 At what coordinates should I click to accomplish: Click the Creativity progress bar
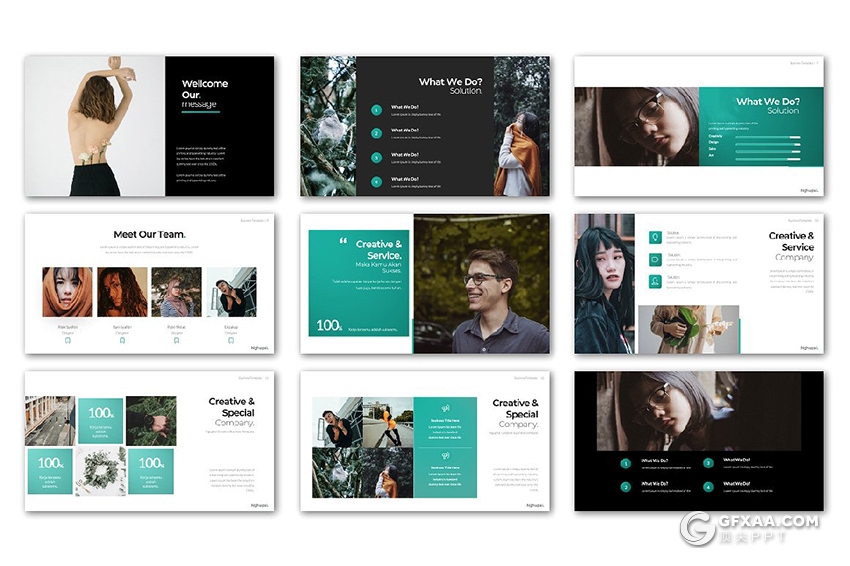(x=768, y=136)
